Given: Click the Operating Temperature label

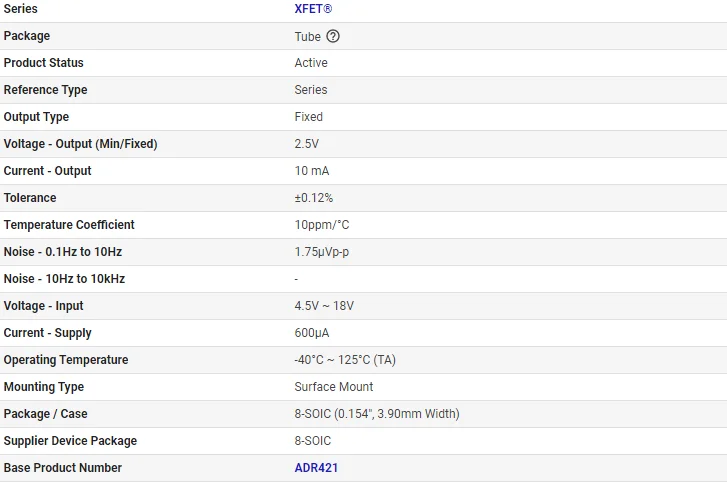Looking at the screenshot, I should pyautogui.click(x=66, y=360).
